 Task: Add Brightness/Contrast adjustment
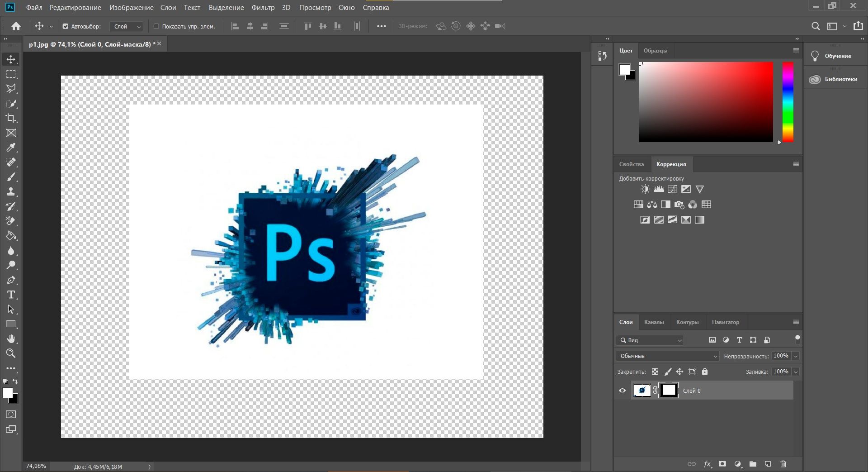tap(645, 189)
